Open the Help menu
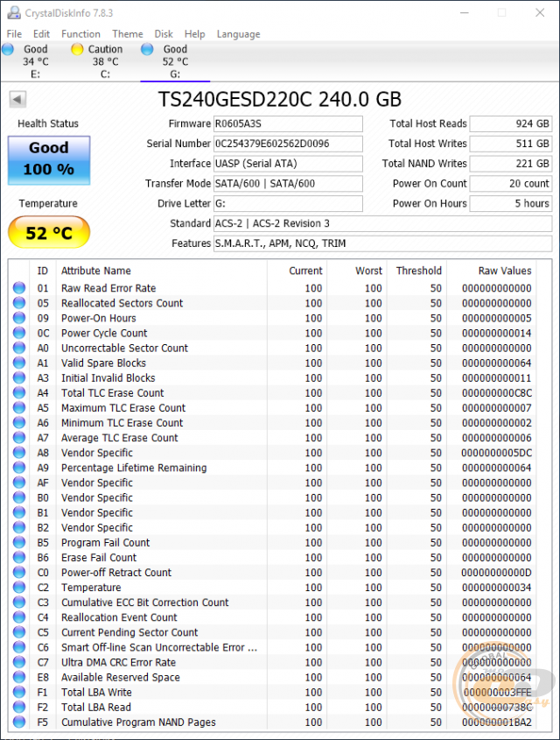Screen dimensions: 560x740 point(194,34)
